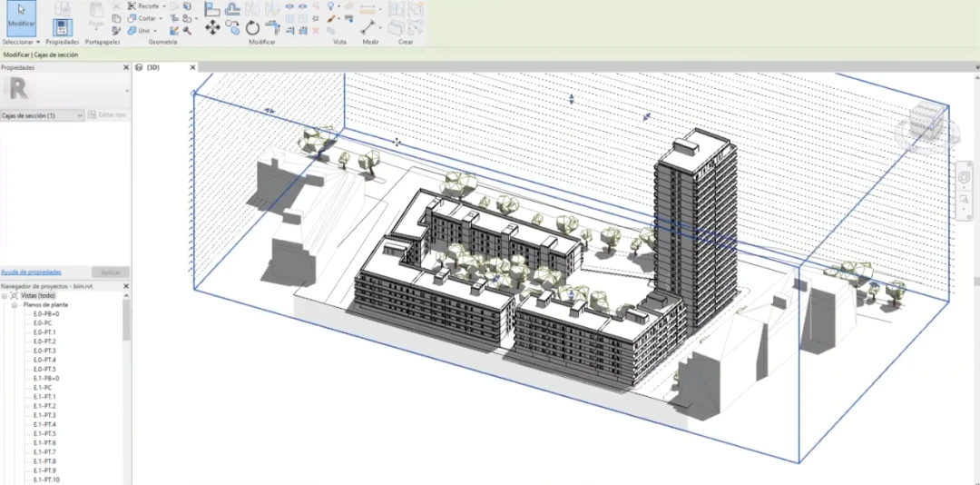Screen dimensions: 980x485
Task: Click the Offset tool icon
Action: tap(233, 8)
